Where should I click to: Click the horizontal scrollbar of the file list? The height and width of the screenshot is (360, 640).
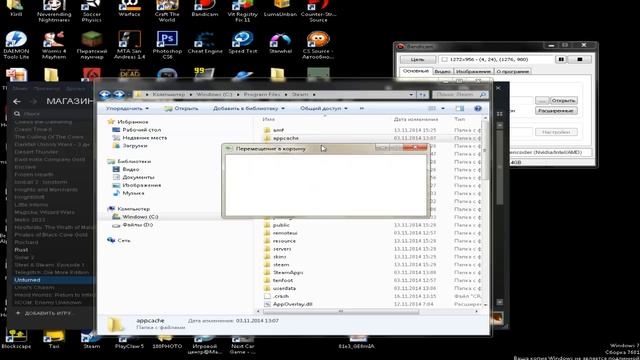(341, 311)
